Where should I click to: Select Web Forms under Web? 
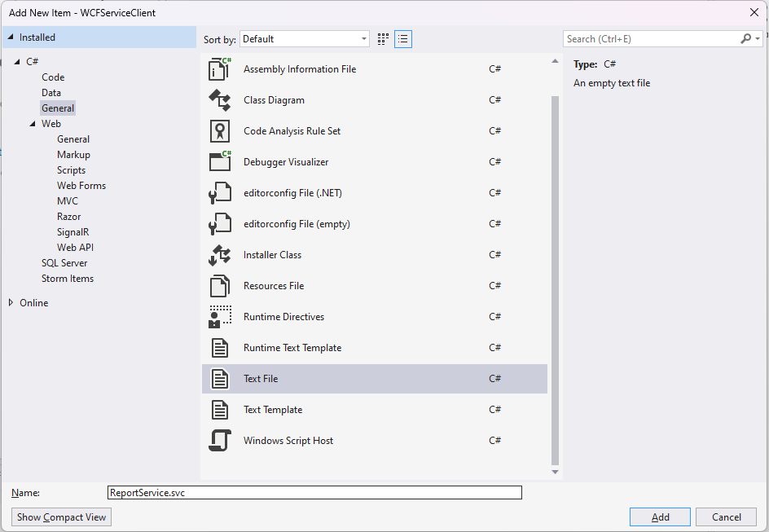tap(81, 186)
